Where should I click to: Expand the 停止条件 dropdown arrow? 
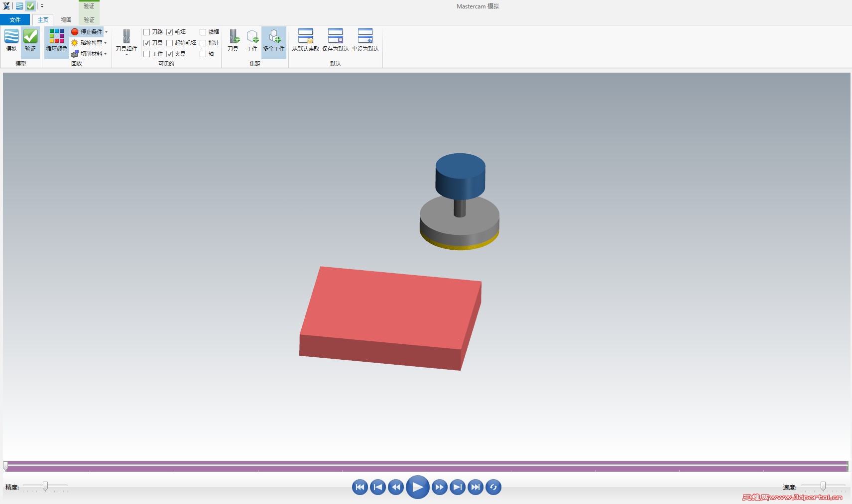[x=106, y=32]
